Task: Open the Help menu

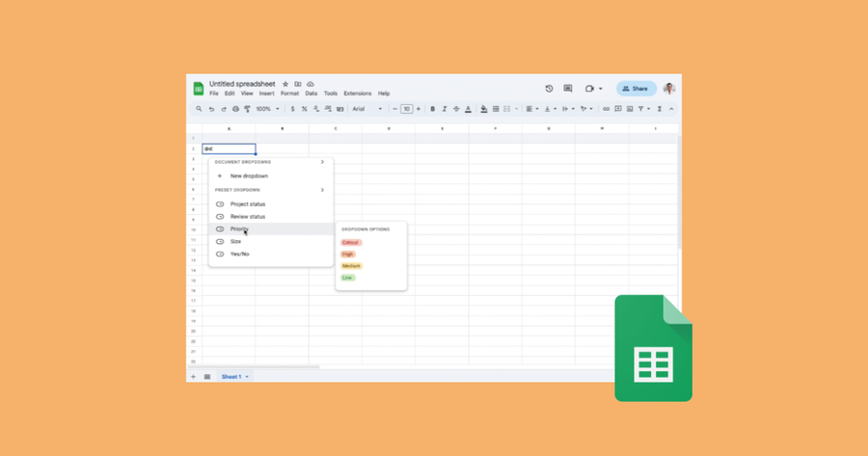Action: pos(384,94)
